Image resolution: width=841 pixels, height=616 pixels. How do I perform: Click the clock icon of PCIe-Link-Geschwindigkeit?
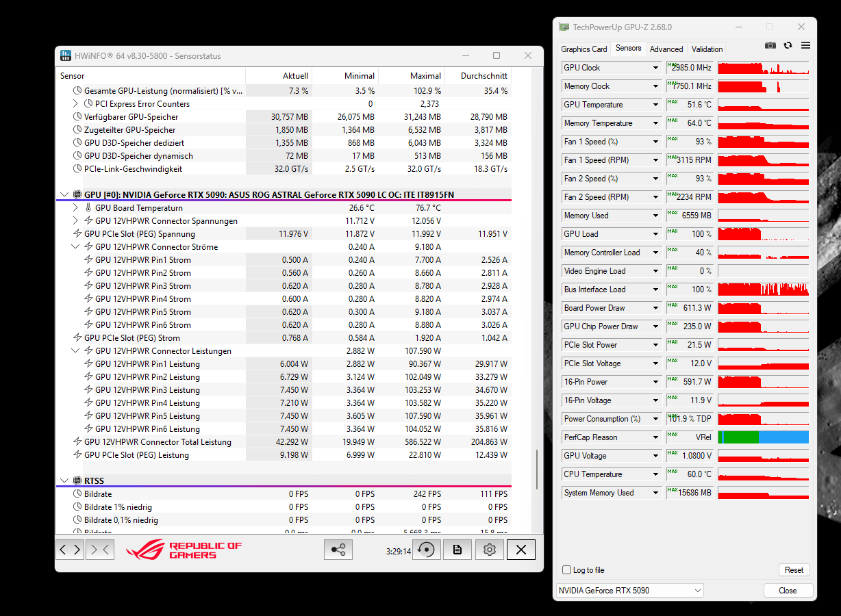(x=77, y=169)
